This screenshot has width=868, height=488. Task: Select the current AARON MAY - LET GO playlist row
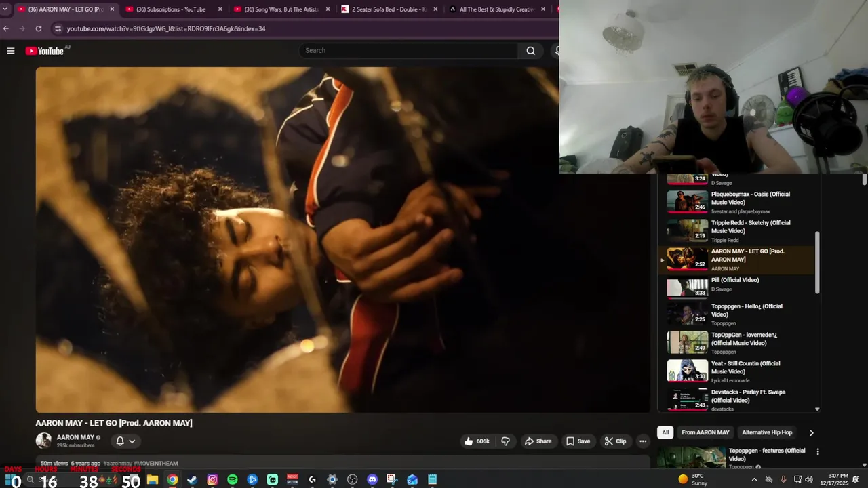coord(737,260)
